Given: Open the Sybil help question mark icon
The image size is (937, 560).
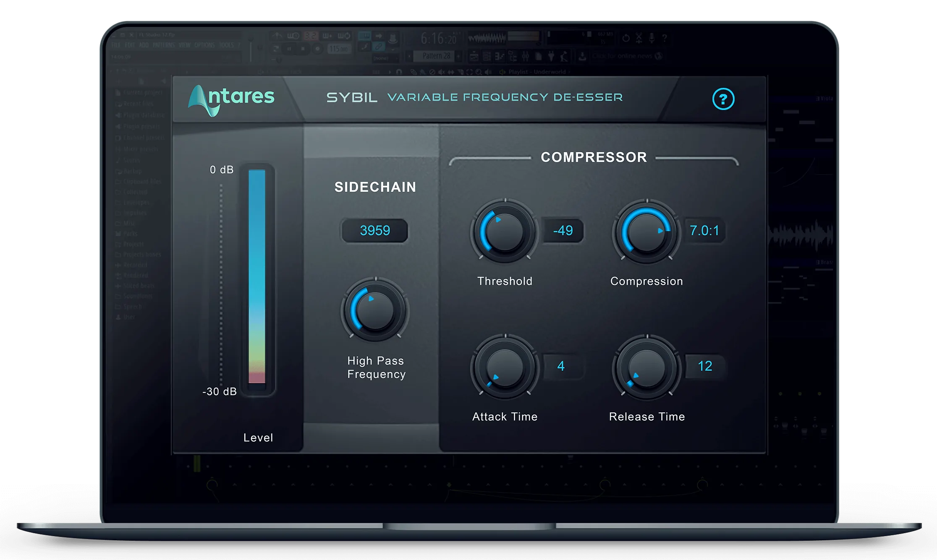Looking at the screenshot, I should tap(723, 99).
